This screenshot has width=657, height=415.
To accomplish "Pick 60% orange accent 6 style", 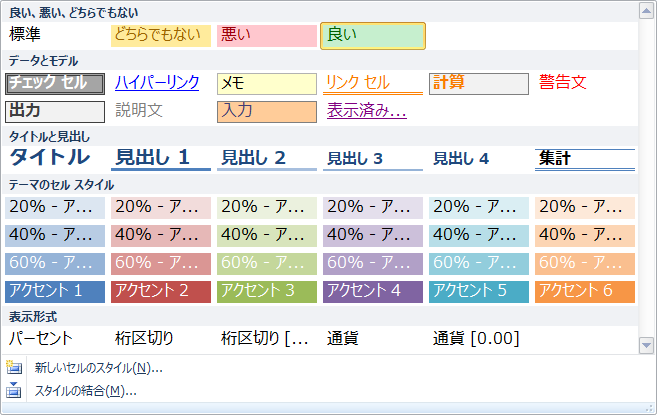I will [585, 264].
